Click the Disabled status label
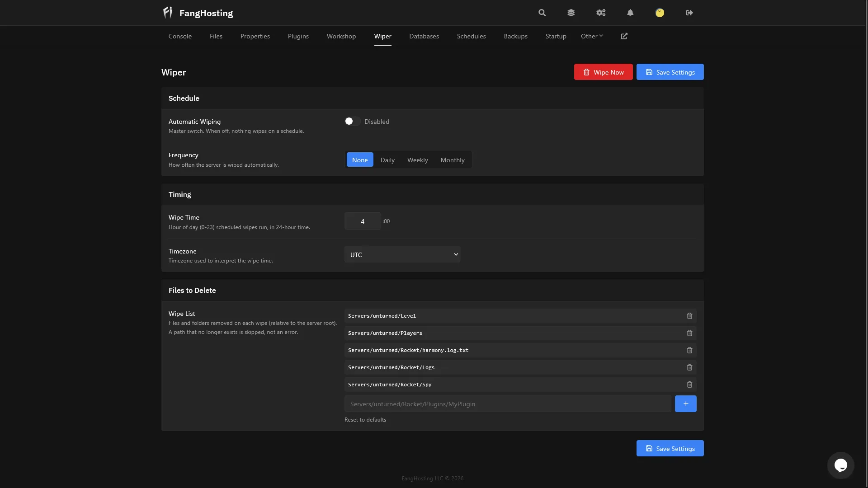The width and height of the screenshot is (868, 488). pos(377,122)
